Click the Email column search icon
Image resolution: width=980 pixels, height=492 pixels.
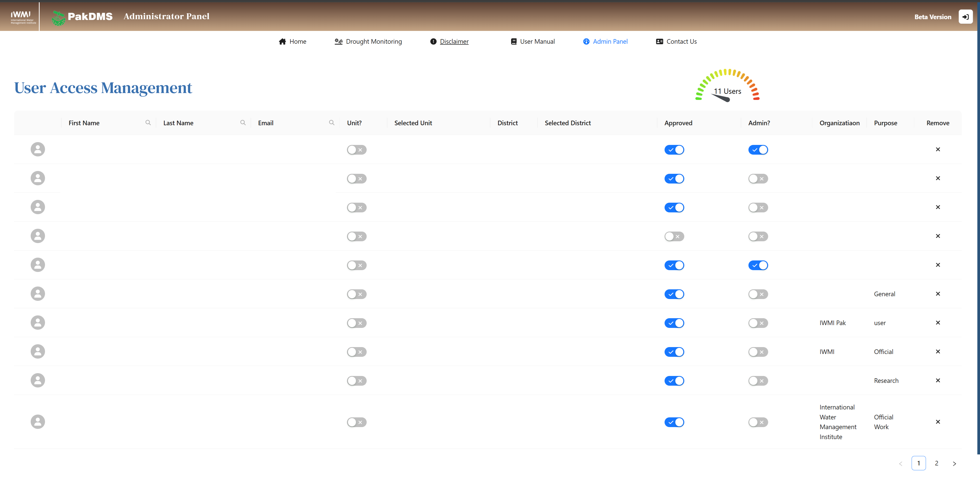331,122
